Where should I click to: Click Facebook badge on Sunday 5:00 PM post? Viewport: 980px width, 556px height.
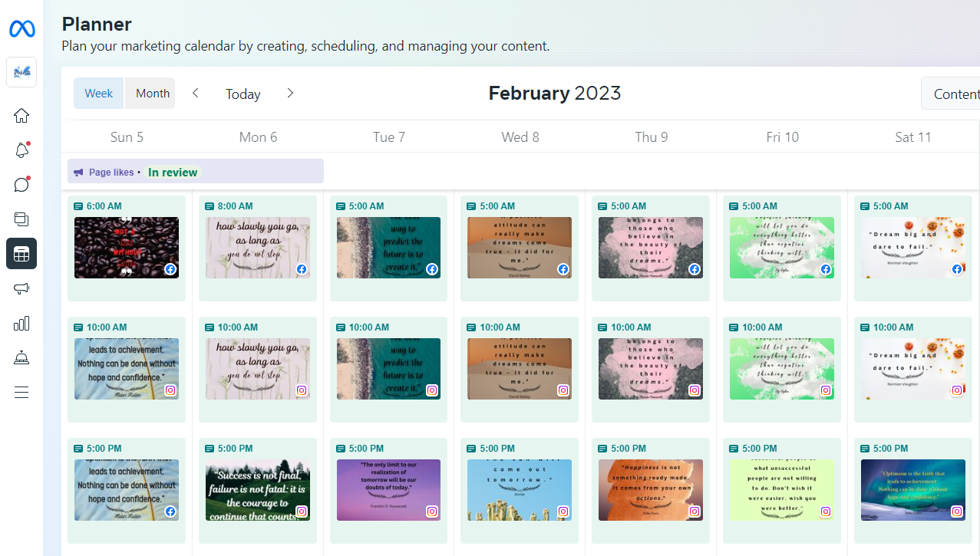tap(170, 512)
